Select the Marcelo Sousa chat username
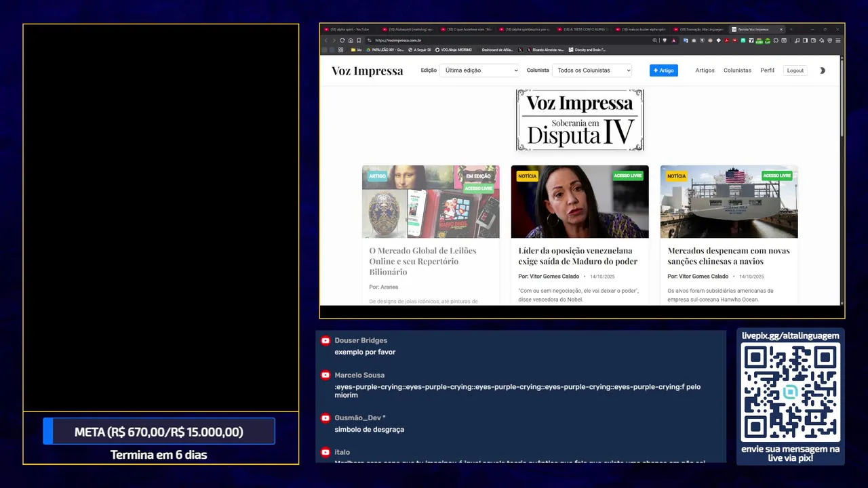This screenshot has height=488, width=868. click(359, 375)
